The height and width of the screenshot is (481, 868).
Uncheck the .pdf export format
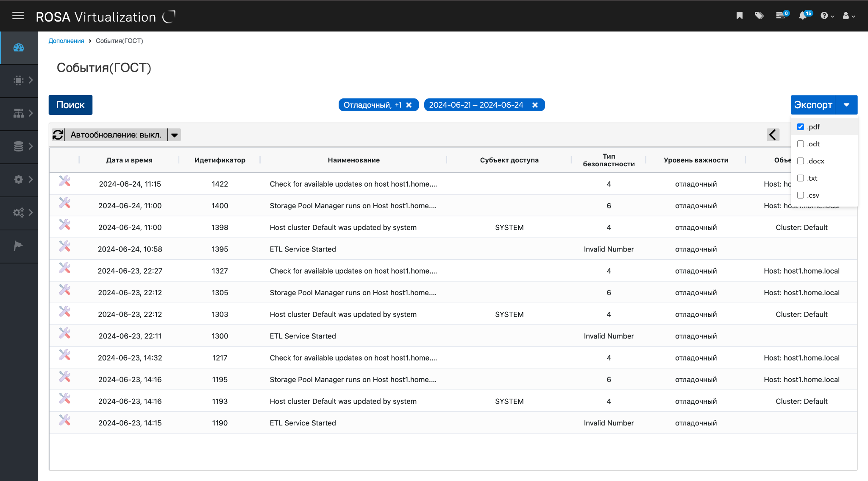(x=801, y=127)
